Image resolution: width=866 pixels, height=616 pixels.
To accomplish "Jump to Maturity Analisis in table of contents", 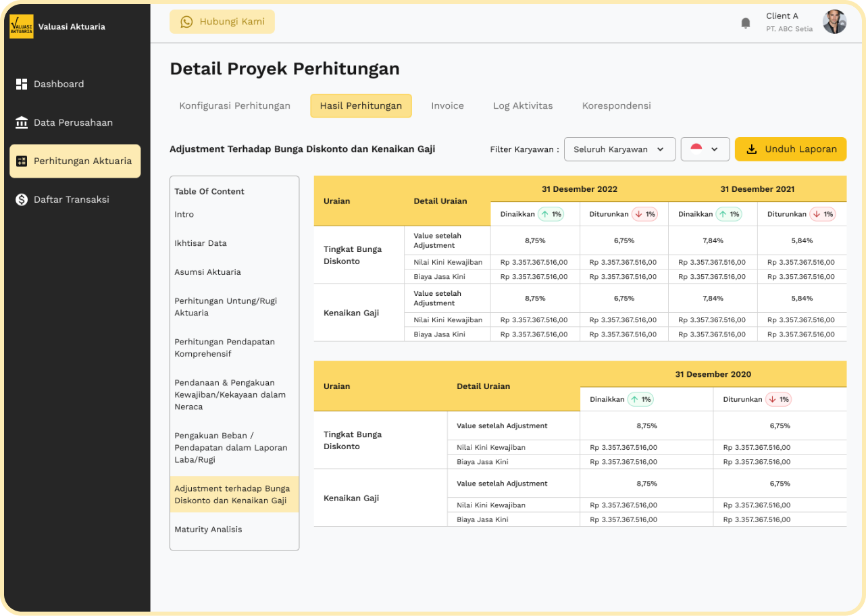I will tap(208, 530).
